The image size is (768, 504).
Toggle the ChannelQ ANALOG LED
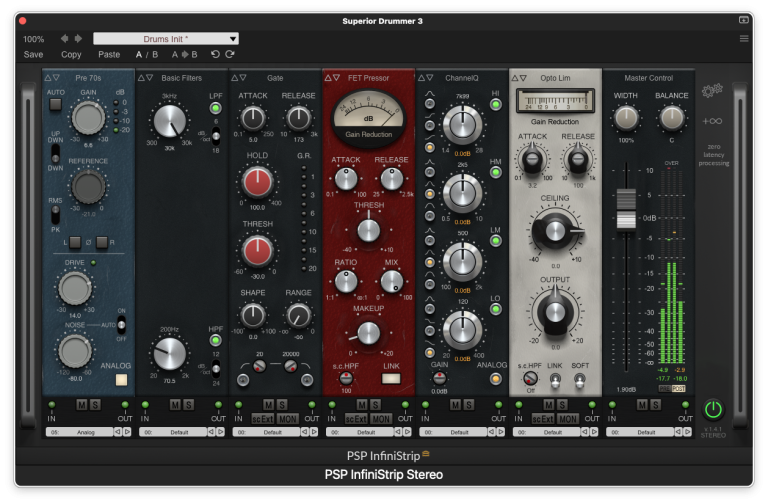click(x=496, y=379)
